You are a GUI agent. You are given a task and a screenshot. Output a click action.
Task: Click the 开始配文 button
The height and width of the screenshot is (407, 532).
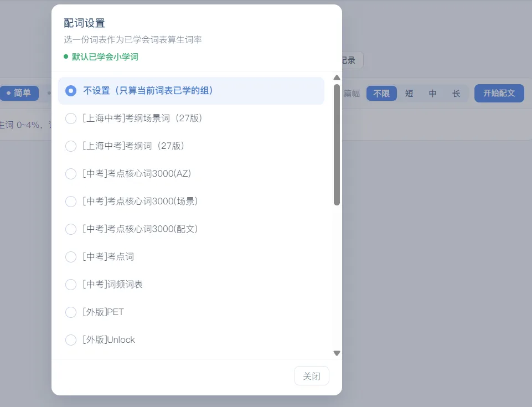pyautogui.click(x=499, y=94)
